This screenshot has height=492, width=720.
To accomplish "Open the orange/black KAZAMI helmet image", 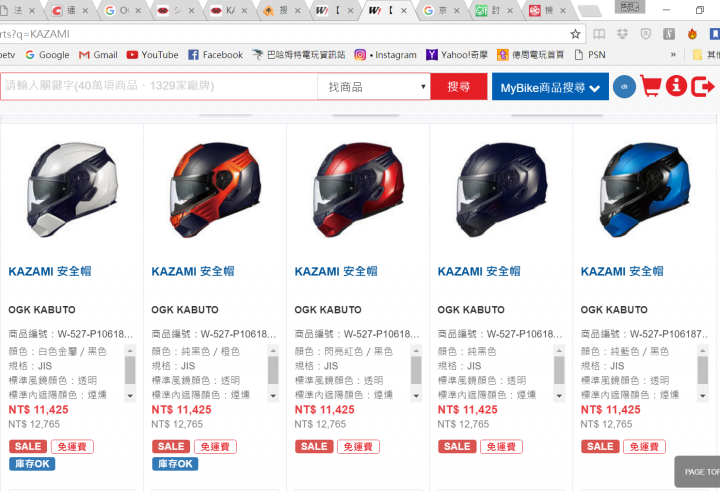I will tap(215, 189).
